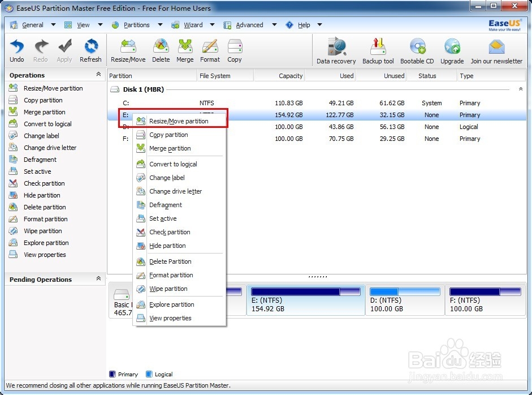Sort by the File System column header
Image resolution: width=532 pixels, height=395 pixels.
click(225, 76)
